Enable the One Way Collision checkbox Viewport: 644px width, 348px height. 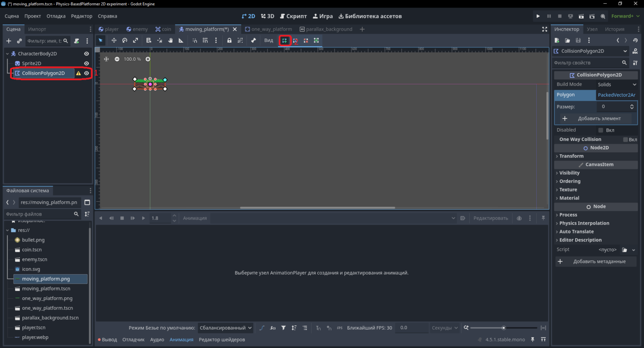(625, 140)
